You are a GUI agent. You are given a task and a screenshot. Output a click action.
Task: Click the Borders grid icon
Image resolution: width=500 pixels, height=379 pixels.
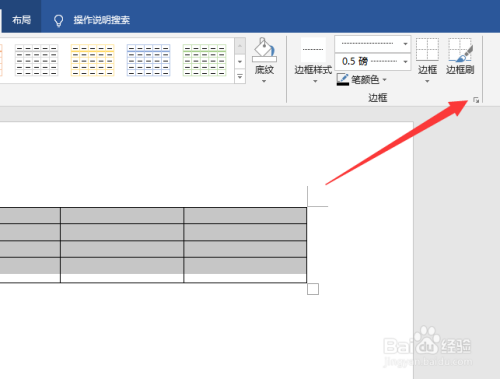point(427,49)
